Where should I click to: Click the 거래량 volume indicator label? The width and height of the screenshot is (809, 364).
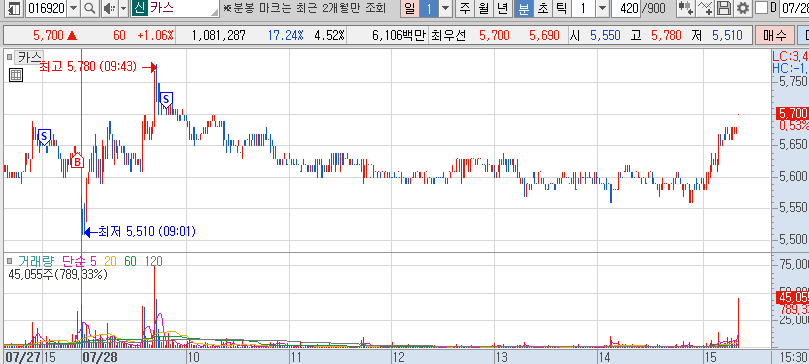[x=36, y=261]
